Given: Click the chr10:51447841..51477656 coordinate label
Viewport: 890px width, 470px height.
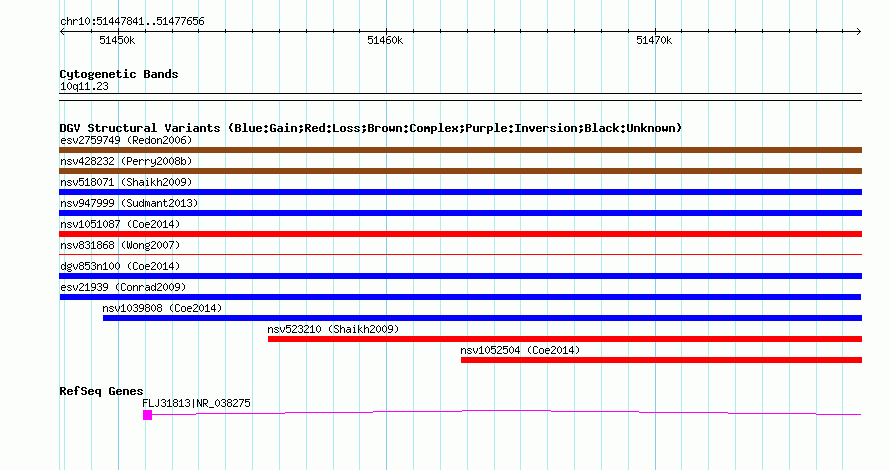Looking at the screenshot, I should (132, 22).
